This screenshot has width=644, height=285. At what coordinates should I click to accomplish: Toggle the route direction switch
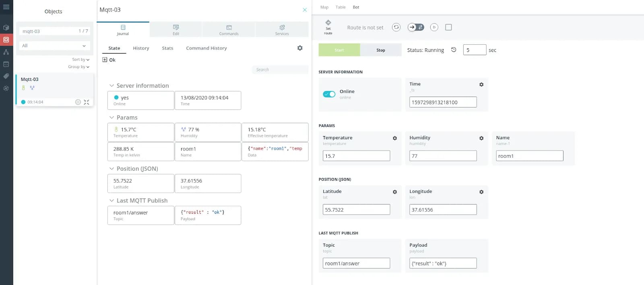coord(416,27)
